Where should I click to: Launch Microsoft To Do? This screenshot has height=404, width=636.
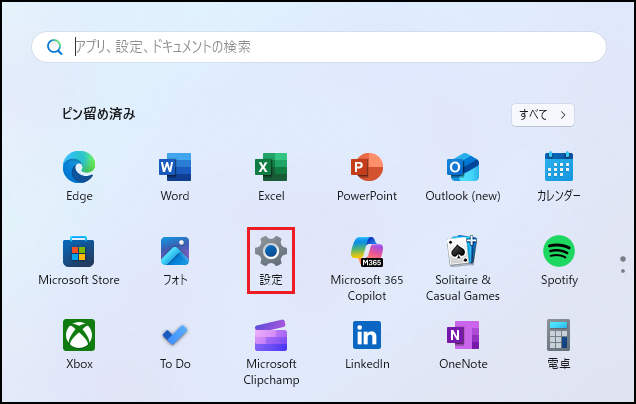[x=175, y=335]
